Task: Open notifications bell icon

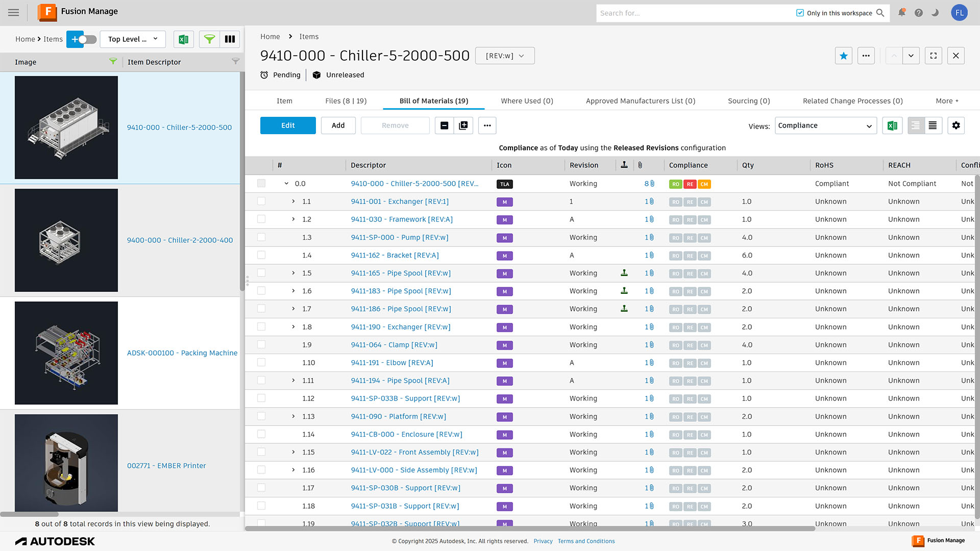Action: pos(901,13)
